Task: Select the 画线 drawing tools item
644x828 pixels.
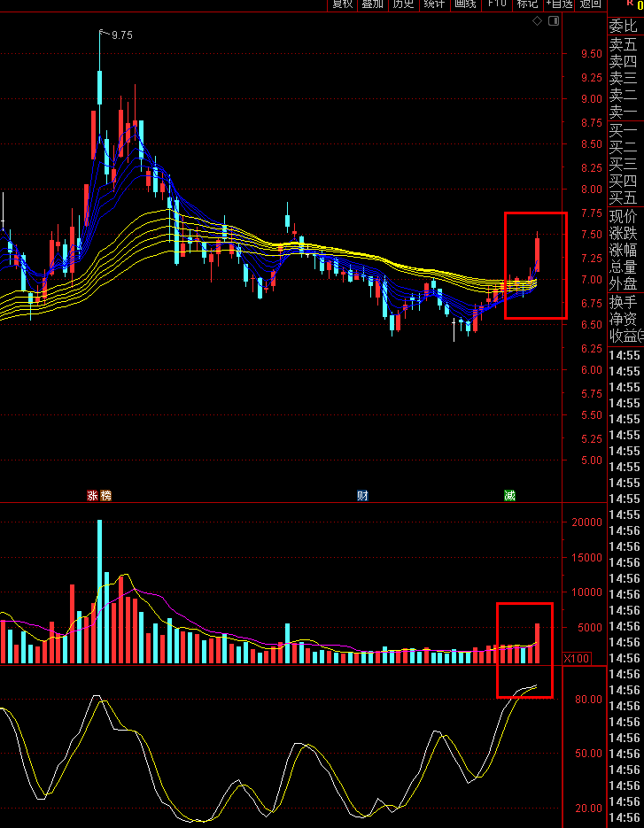Action: pos(465,4)
